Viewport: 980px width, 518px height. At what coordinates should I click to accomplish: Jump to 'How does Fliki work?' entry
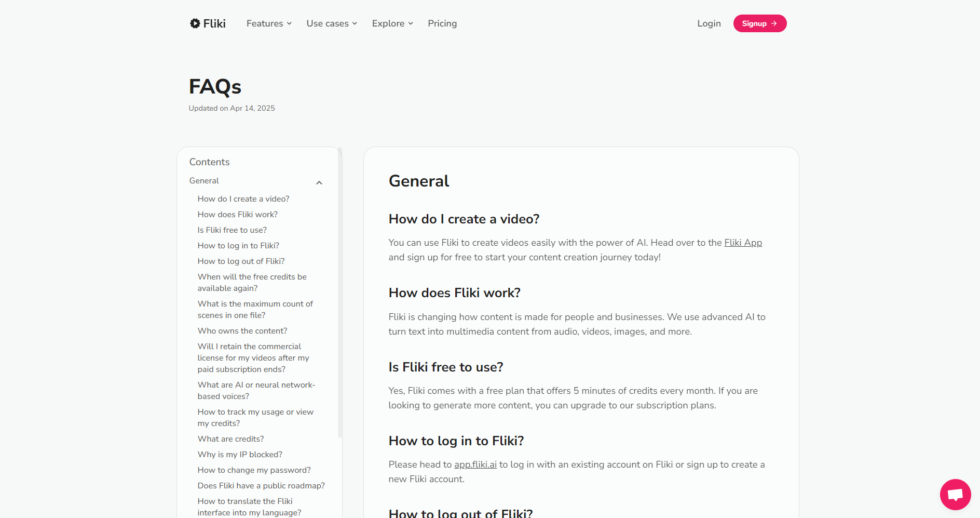[x=237, y=215]
